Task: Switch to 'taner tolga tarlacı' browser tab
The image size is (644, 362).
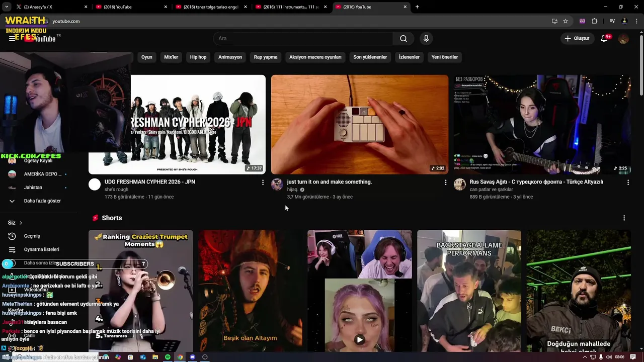Action: [x=210, y=7]
